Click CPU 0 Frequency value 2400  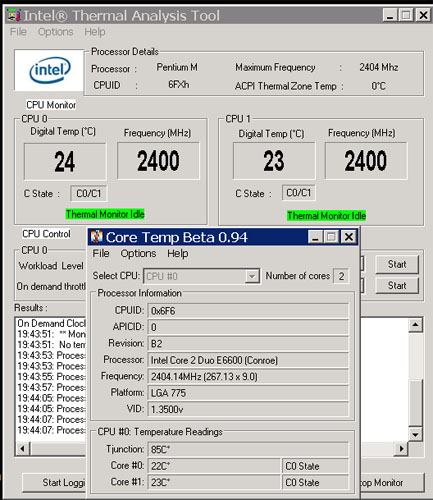pyautogui.click(x=158, y=161)
